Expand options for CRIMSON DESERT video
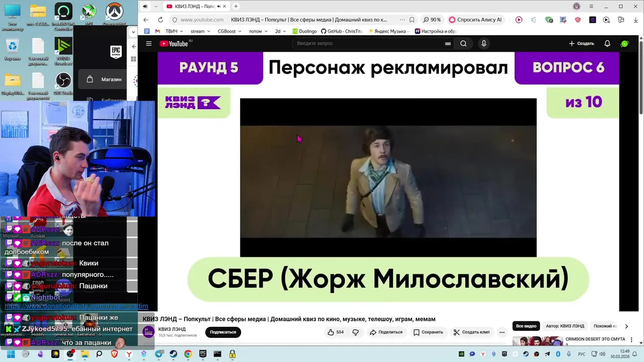Image resolution: width=644 pixels, height=362 pixels. coord(632,340)
